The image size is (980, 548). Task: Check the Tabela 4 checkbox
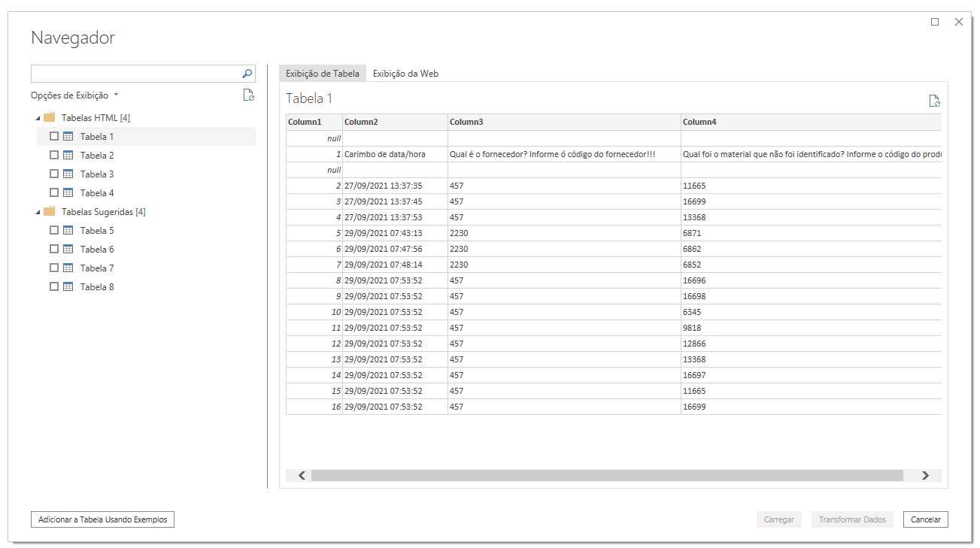pyautogui.click(x=54, y=193)
